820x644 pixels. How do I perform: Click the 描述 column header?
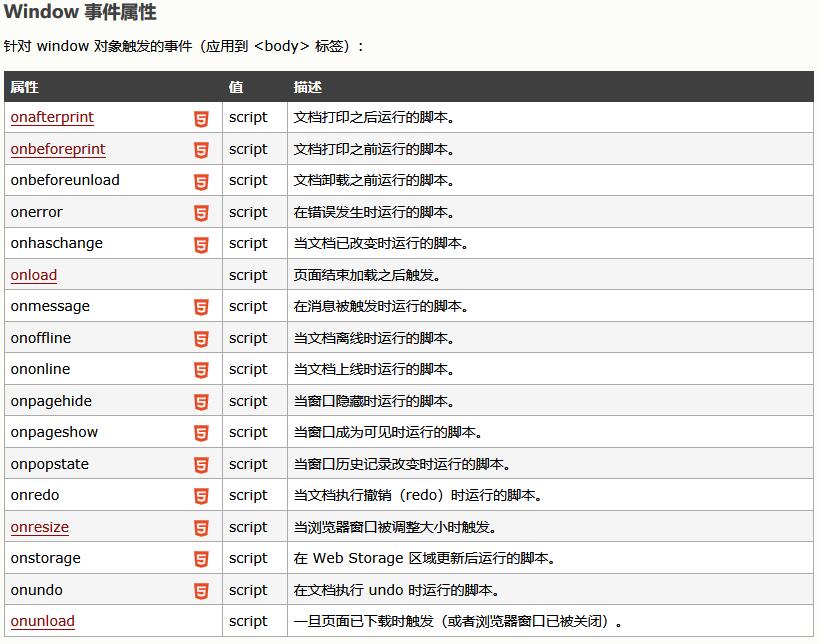[x=308, y=87]
